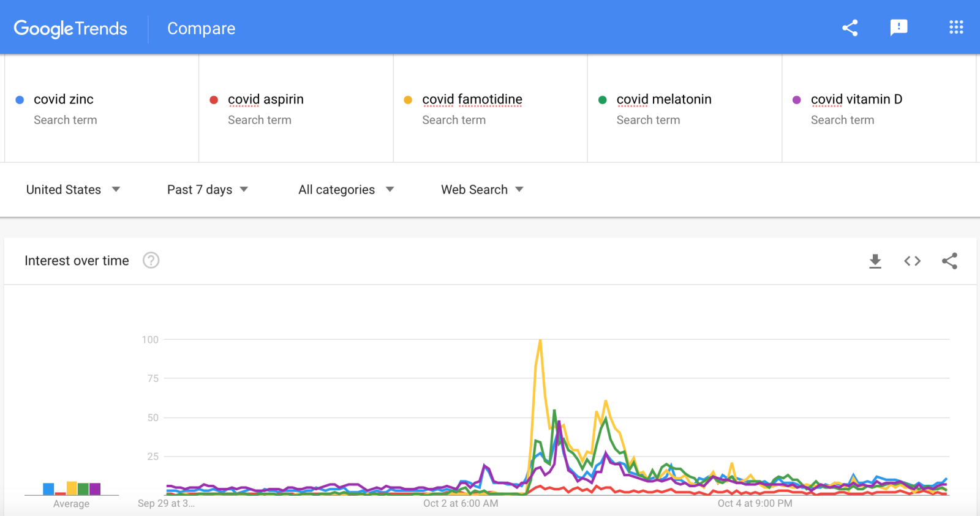Click the yellow famotidine peak on chart
The image size is (980, 516).
click(540, 342)
